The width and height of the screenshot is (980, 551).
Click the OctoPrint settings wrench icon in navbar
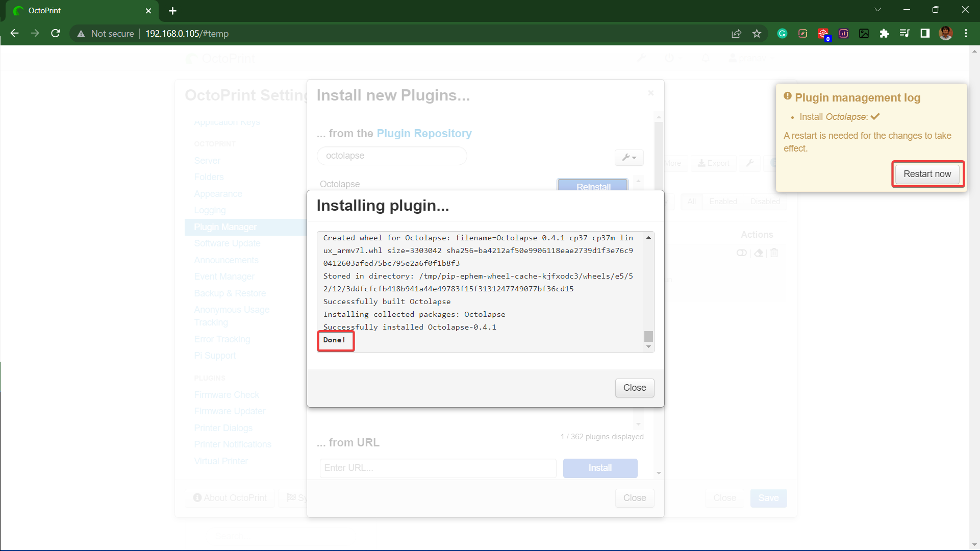coord(641,58)
